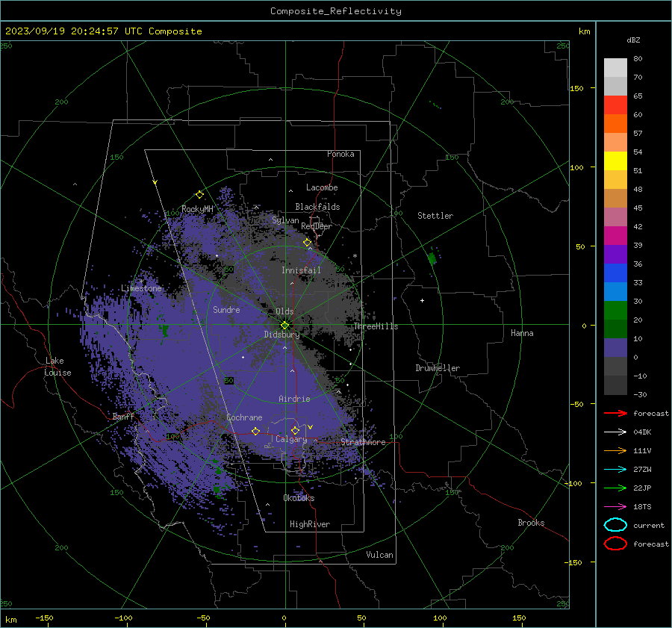This screenshot has width=672, height=628.
Task: Click the Calgary city label
Action: 291,439
